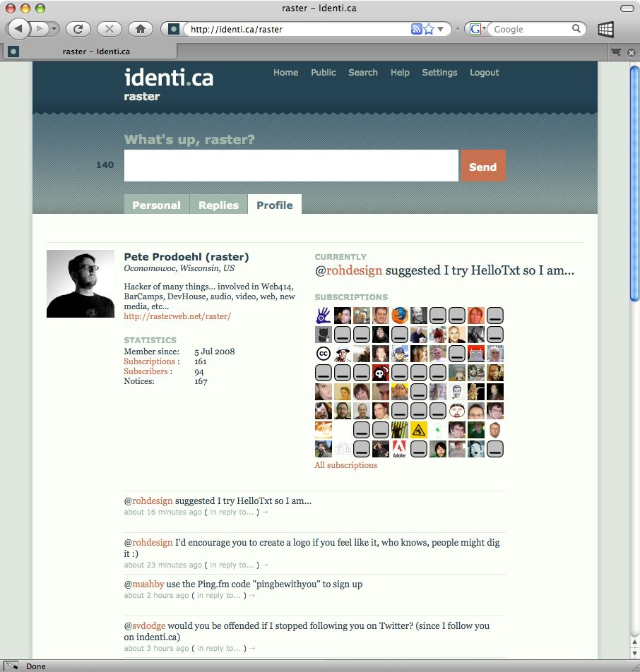Click the RSS feed icon in address bar
640x672 pixels.
416,29
